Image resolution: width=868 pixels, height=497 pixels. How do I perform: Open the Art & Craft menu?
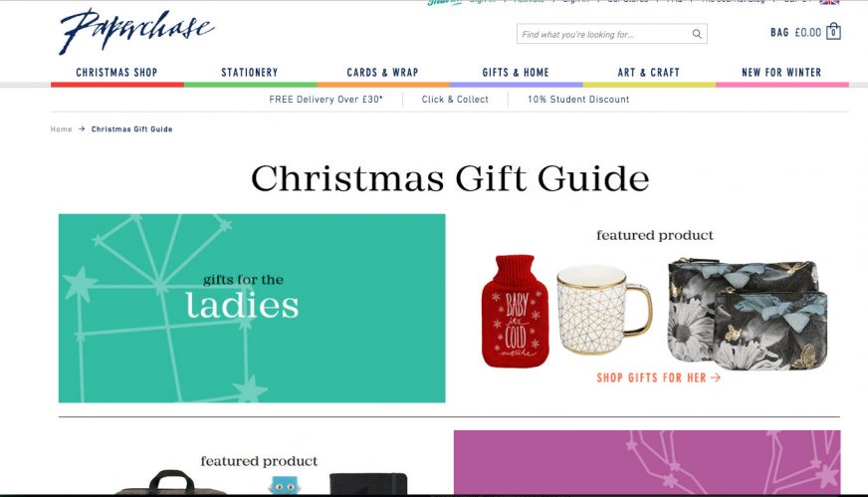point(649,73)
